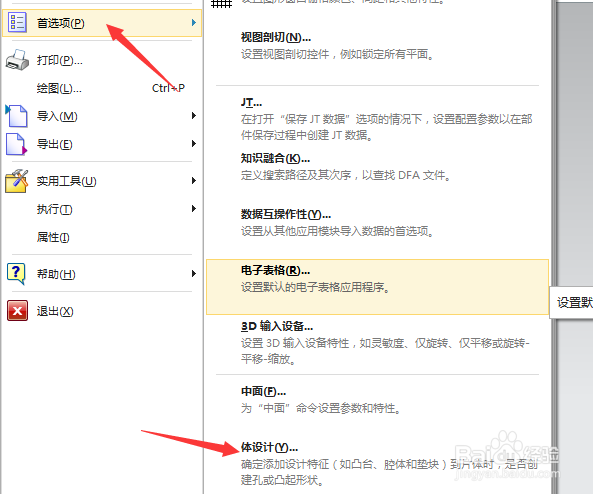
Task: Click description 设置从其他应用模块导入数据的首选项。
Action: pos(337,231)
